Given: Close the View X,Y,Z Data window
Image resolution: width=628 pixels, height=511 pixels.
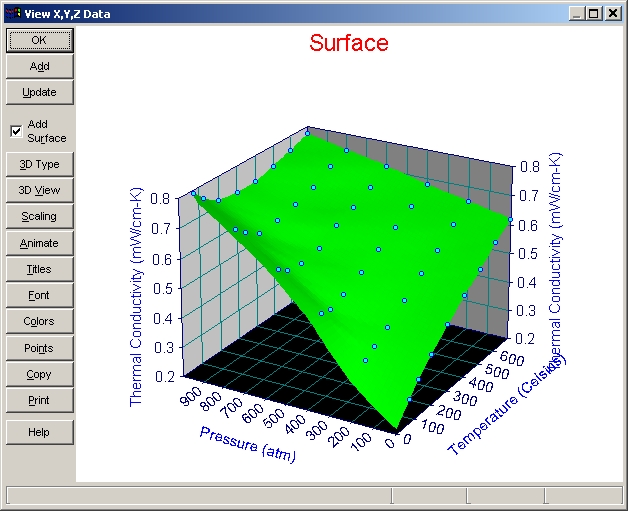Looking at the screenshot, I should coord(611,14).
